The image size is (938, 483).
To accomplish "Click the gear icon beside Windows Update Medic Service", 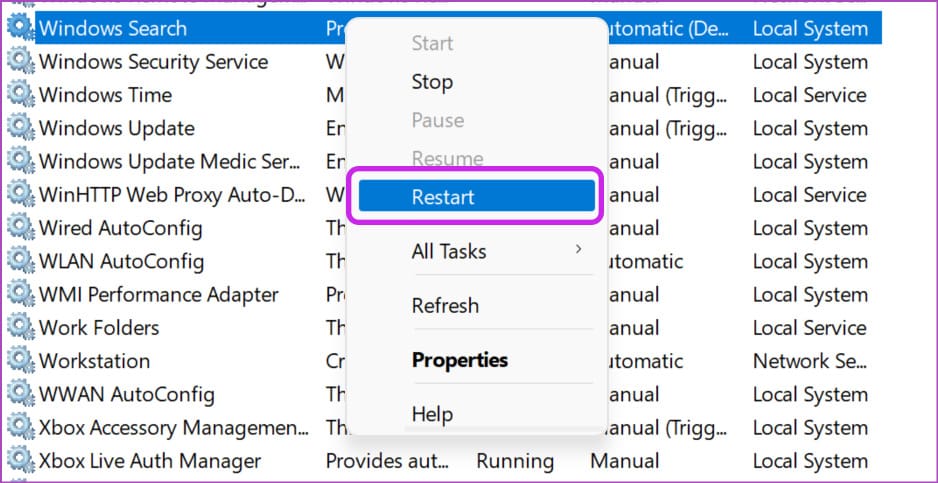I will pos(20,162).
